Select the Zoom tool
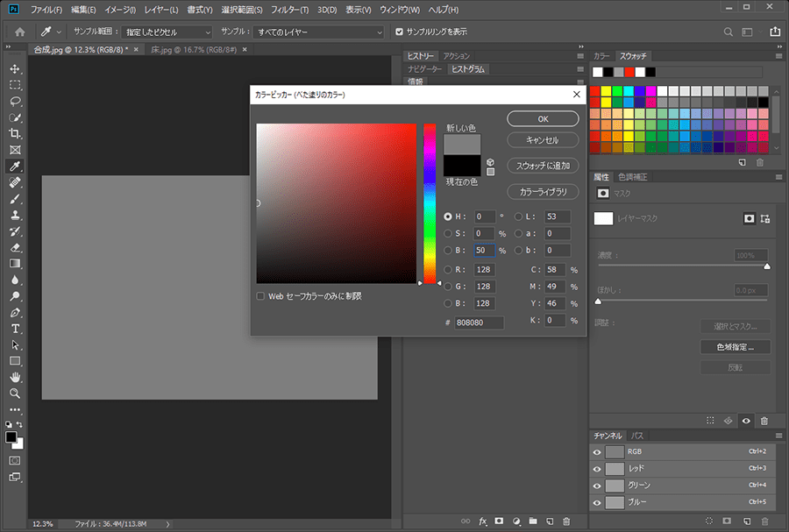Image resolution: width=789 pixels, height=532 pixels. click(x=15, y=394)
